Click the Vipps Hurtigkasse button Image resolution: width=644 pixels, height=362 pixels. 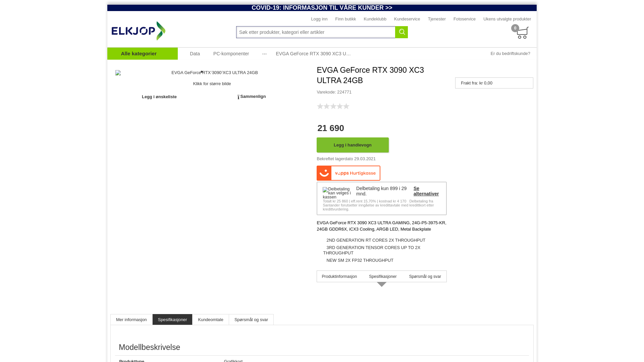pyautogui.click(x=348, y=173)
